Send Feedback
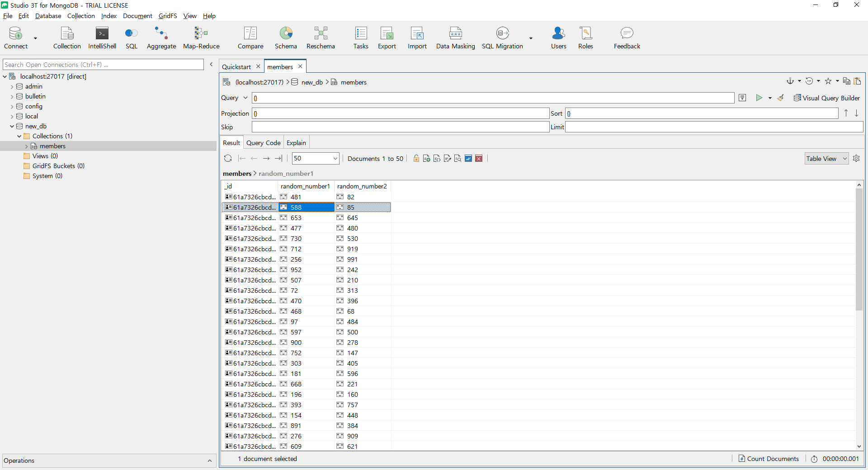This screenshot has width=868, height=470. click(627, 38)
